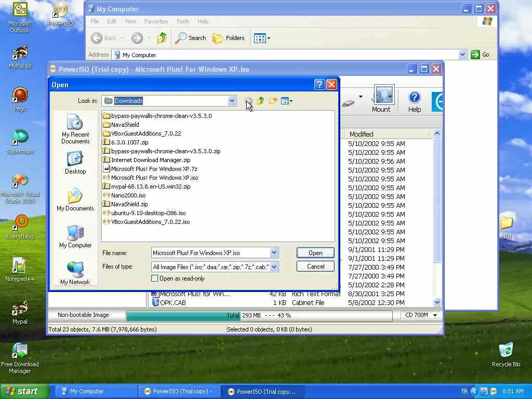Jump to Desktop place in Open dialog
Image resolution: width=532 pixels, height=399 pixels.
point(75,163)
